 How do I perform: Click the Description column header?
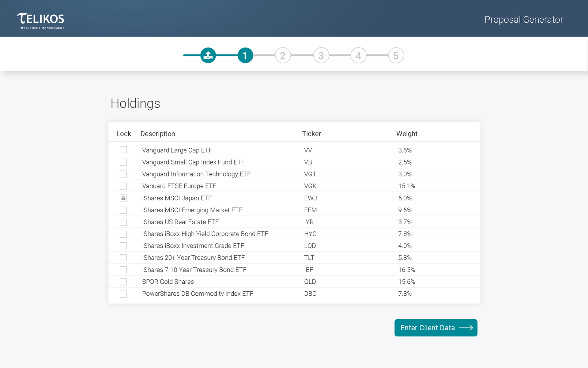point(157,134)
